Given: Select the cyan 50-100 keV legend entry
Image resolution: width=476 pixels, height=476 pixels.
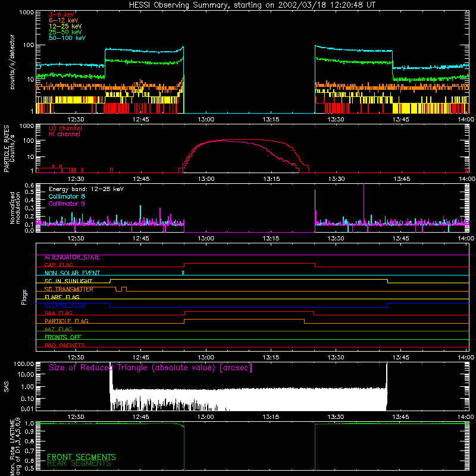Looking at the screenshot, I should coord(67,38).
